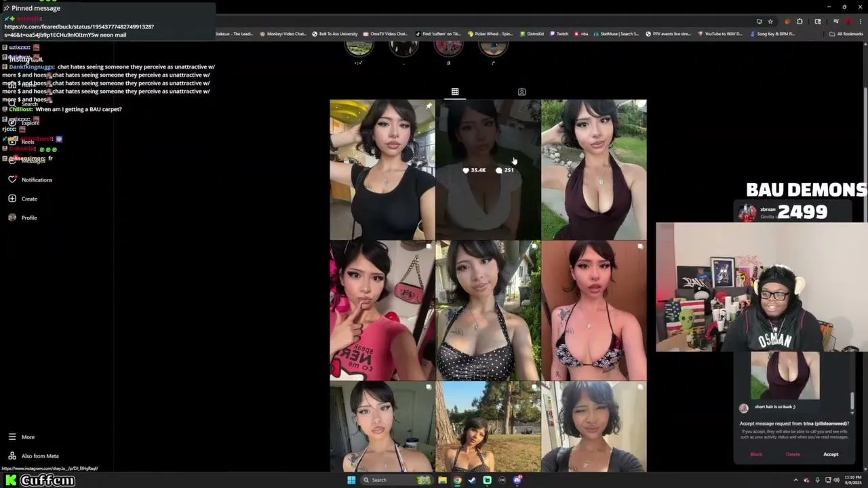Open the polka dot top post
The image size is (868, 488).
(488, 310)
